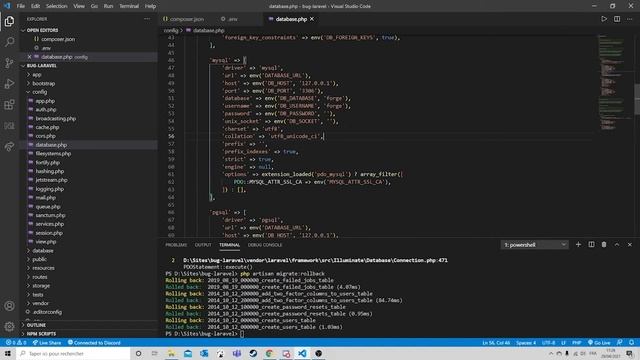Collapse the BUG-LARAVEL project section
Image resolution: width=640 pixels, height=360 pixels.
[x=41, y=65]
